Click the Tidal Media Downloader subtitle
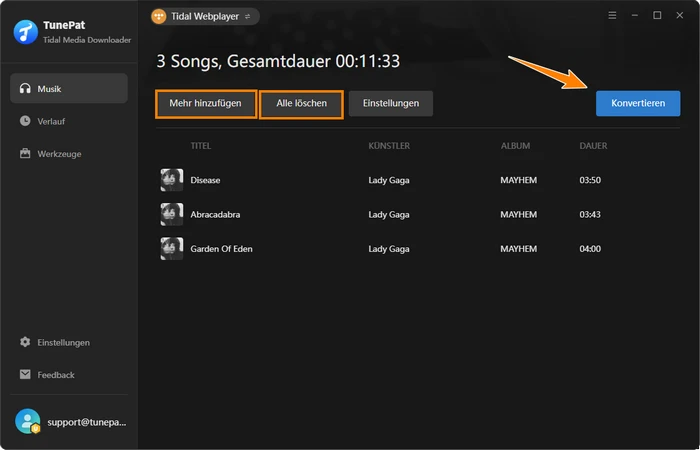The image size is (700, 450). (87, 40)
